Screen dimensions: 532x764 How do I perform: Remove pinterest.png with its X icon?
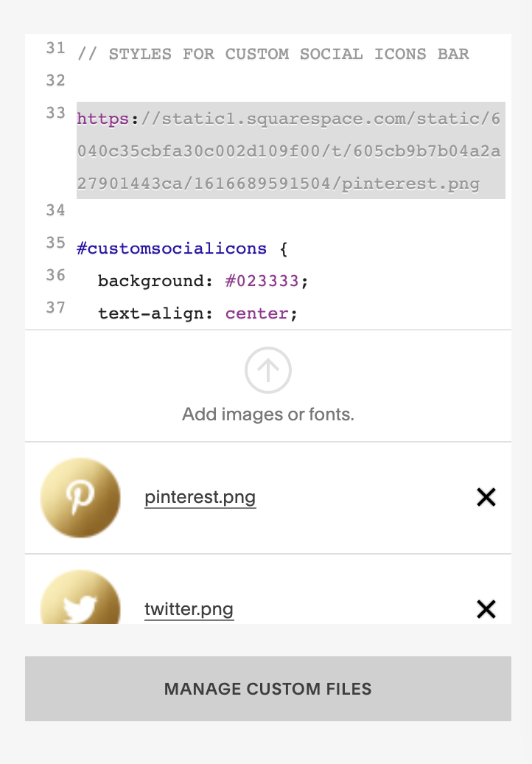(x=486, y=498)
